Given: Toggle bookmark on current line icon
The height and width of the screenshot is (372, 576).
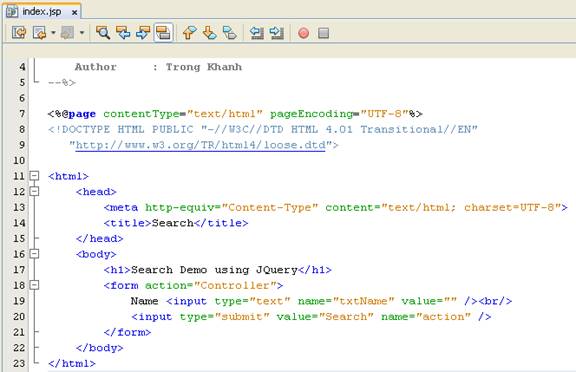Looking at the screenshot, I should click(230, 33).
